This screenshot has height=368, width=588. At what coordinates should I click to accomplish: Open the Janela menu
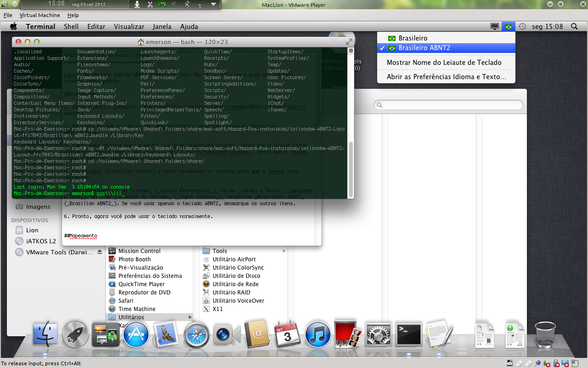click(x=162, y=27)
